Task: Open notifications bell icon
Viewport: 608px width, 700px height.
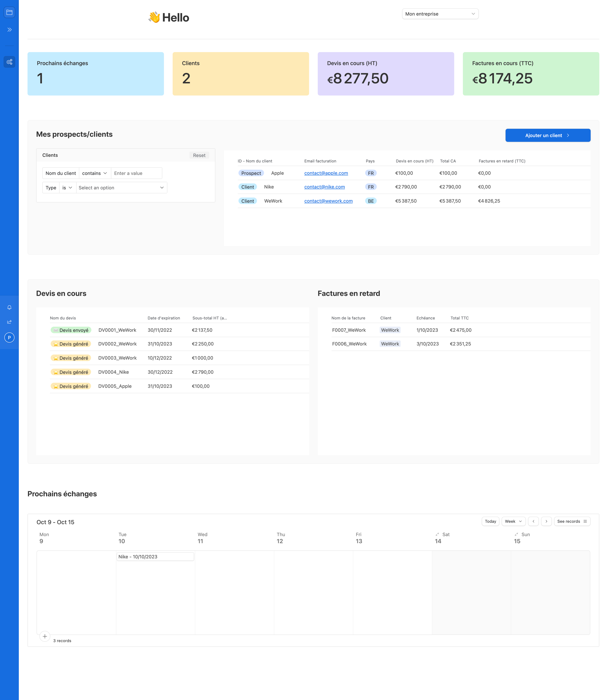Action: [x=9, y=307]
